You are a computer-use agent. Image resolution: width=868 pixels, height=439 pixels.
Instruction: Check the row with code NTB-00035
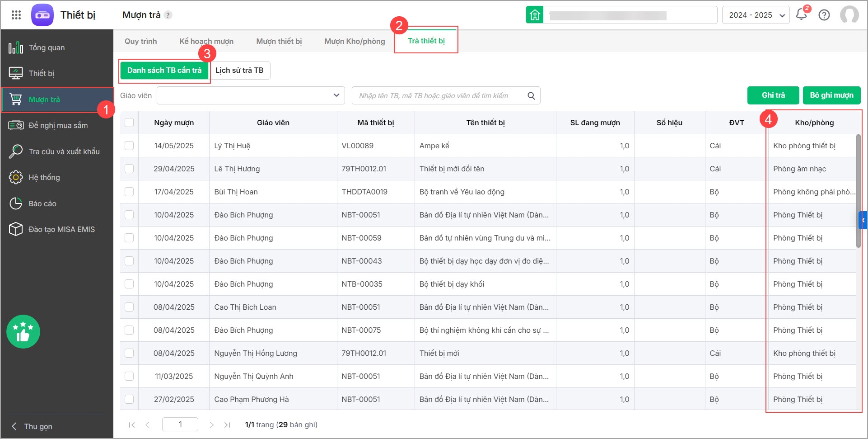pos(129,284)
